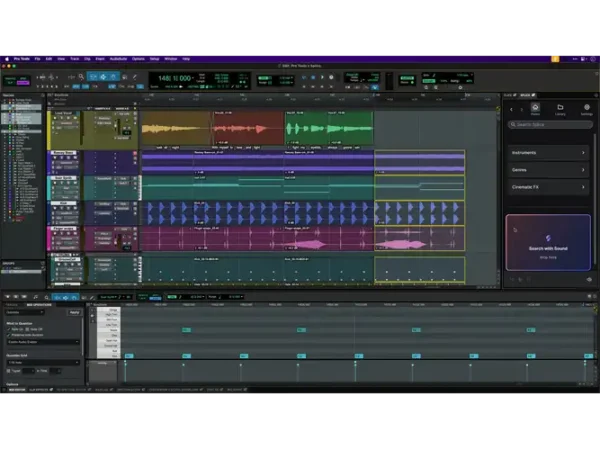Open the Pro Tools menu
Screen dimensions: 600x450
[x=22, y=59]
